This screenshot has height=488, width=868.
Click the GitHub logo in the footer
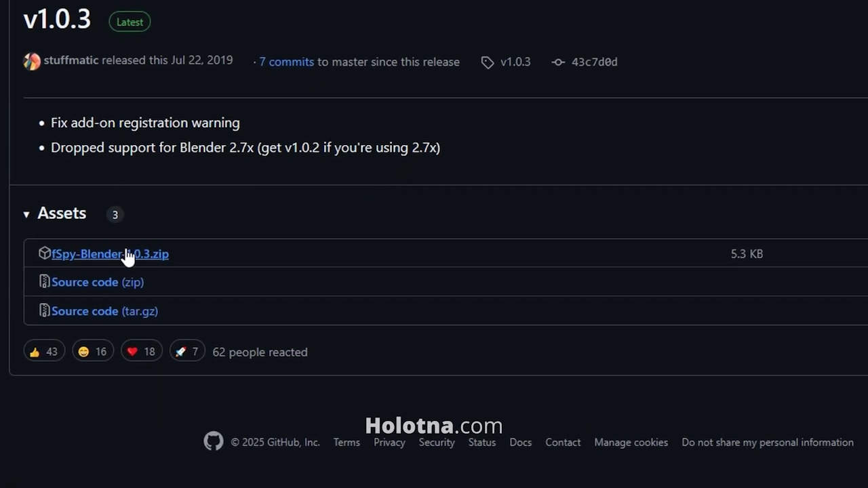tap(214, 442)
